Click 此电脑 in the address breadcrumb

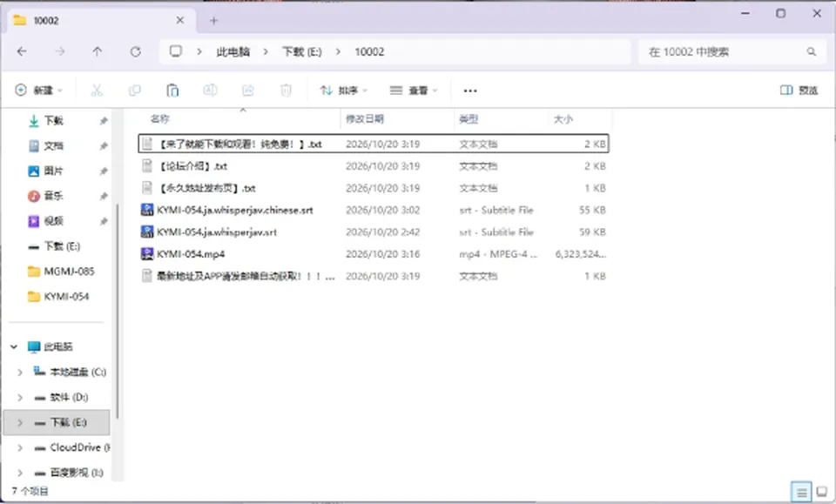[x=233, y=51]
